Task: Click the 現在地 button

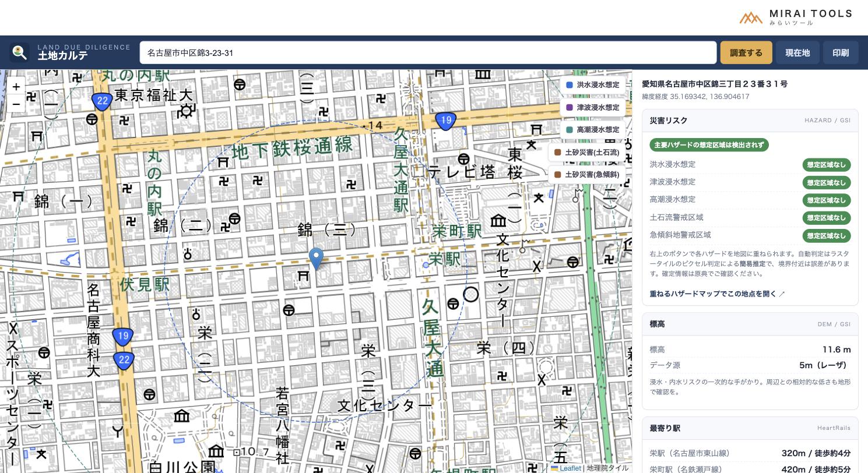Action: tap(797, 52)
